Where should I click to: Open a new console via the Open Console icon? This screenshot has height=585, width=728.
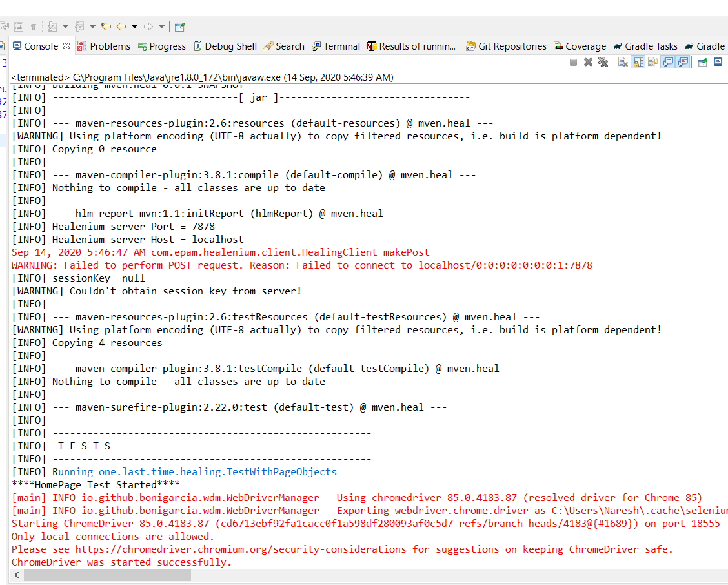pyautogui.click(x=716, y=62)
